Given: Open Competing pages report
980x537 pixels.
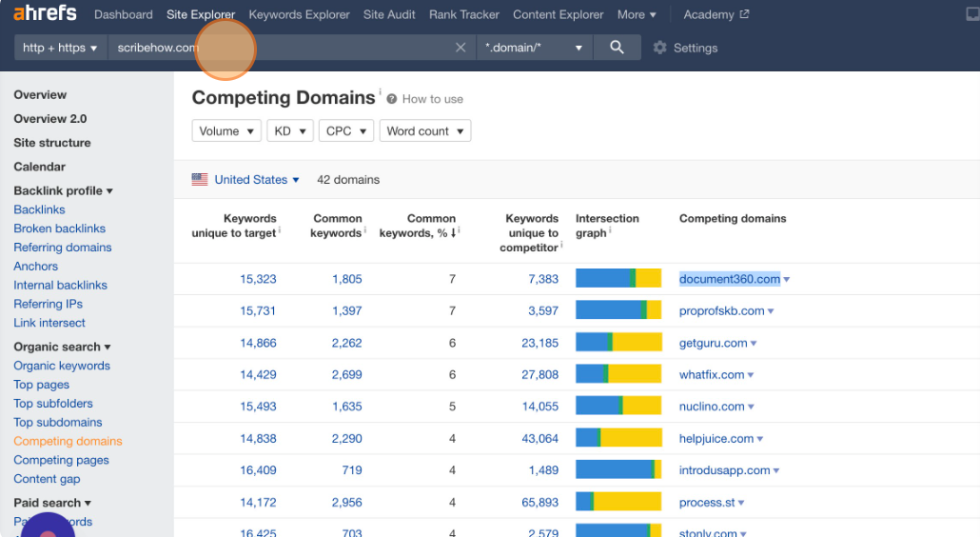Looking at the screenshot, I should point(61,460).
